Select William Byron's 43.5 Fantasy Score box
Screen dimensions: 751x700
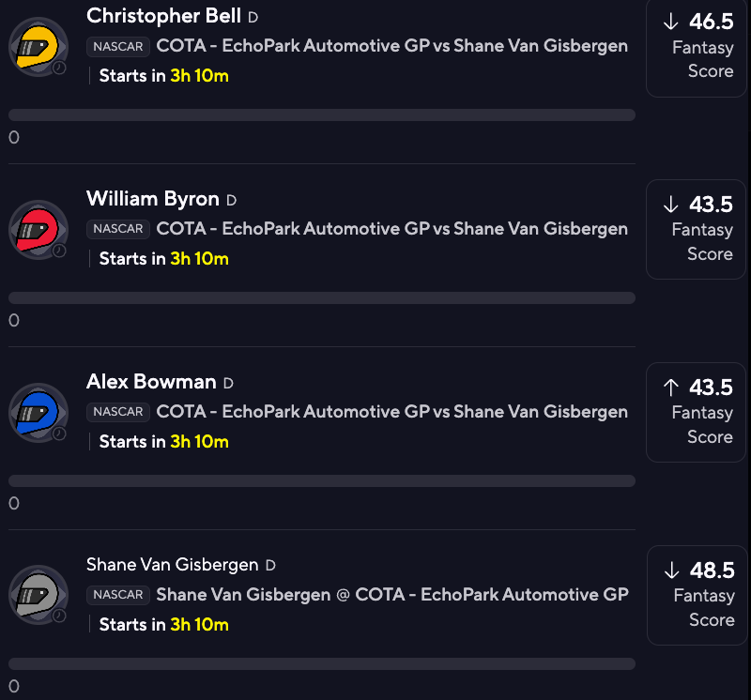[696, 229]
